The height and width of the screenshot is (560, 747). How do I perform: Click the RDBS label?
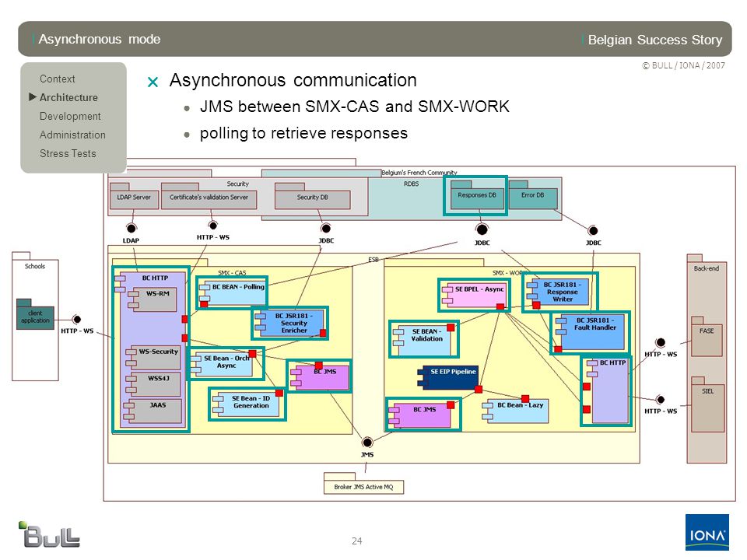(x=412, y=184)
